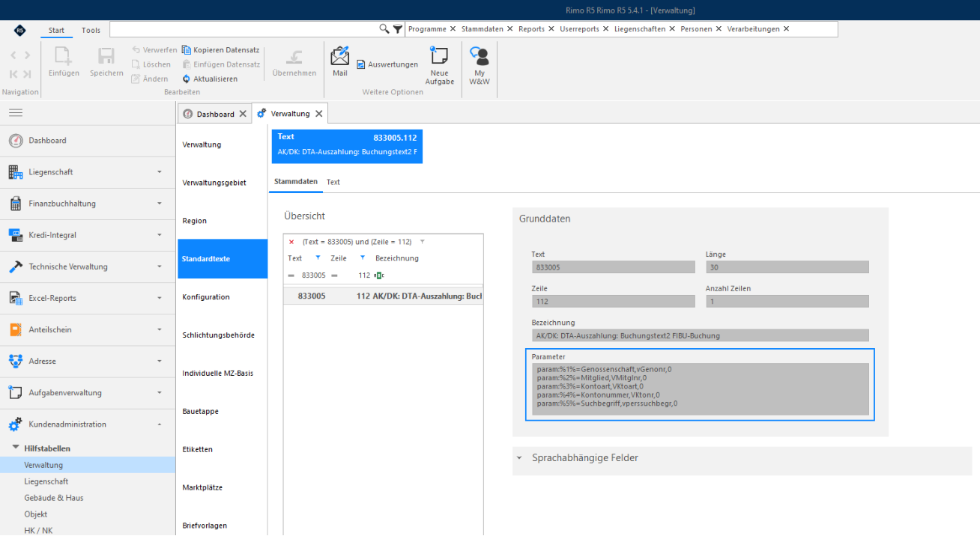
Task: Click the Parameter text area
Action: pyautogui.click(x=701, y=389)
